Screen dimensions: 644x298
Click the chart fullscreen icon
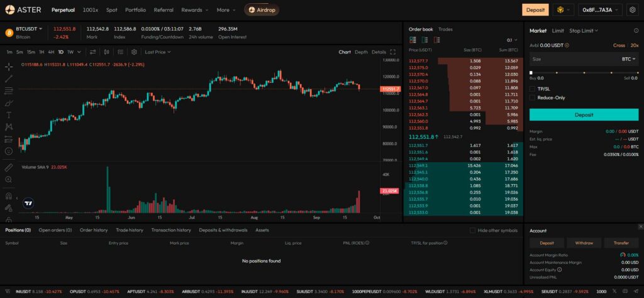coord(393,52)
